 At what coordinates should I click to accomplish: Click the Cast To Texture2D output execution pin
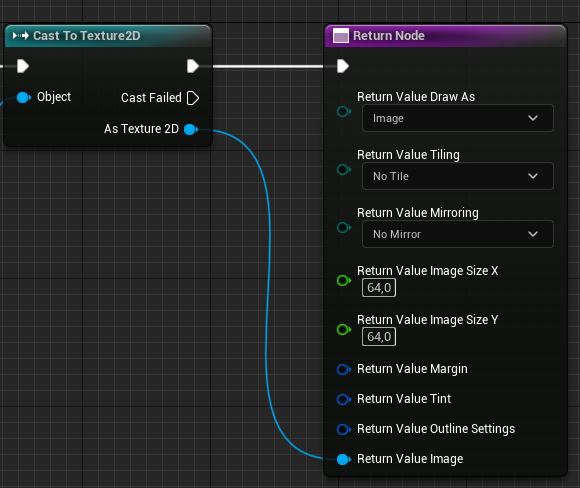(193, 66)
